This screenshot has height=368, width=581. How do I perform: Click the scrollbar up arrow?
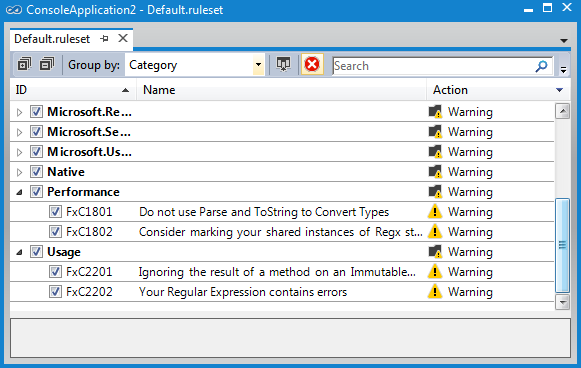pos(562,111)
